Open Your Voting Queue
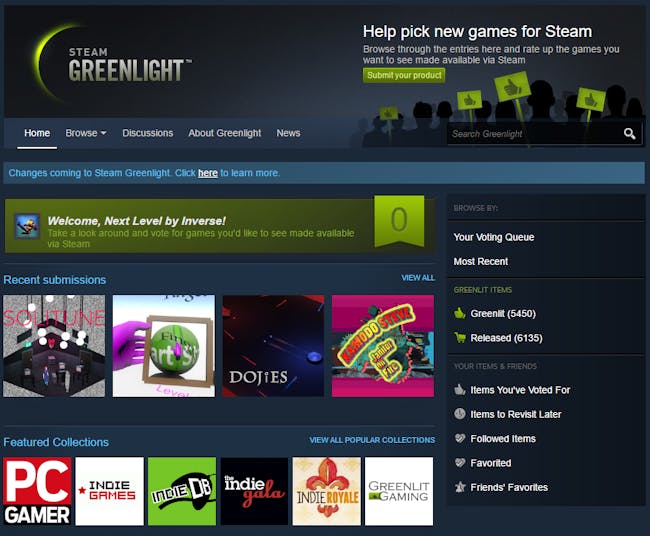 click(x=494, y=237)
